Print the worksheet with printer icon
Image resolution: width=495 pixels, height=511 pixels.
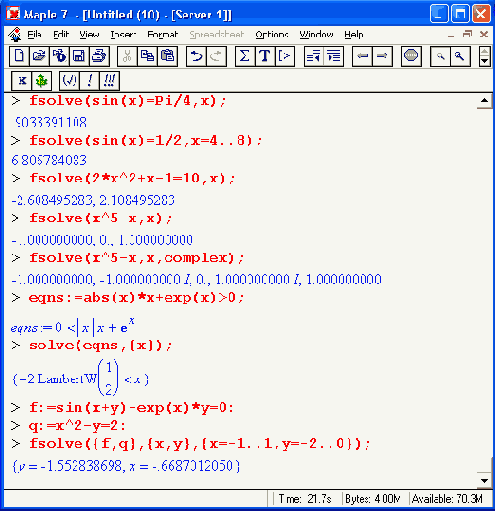tap(99, 56)
